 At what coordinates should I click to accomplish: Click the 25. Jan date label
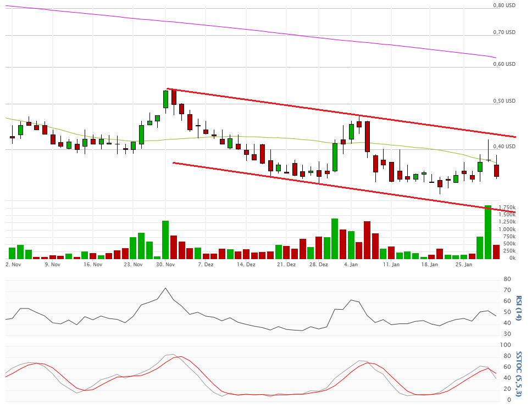coord(464,265)
